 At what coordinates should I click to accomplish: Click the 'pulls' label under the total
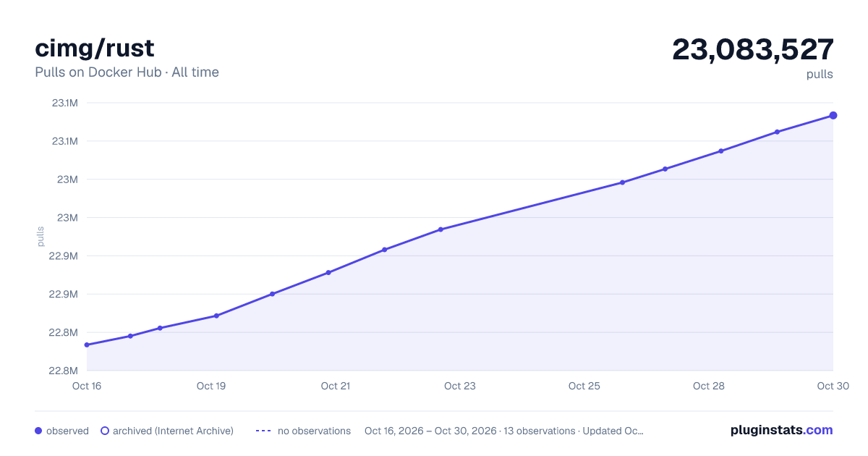820,75
